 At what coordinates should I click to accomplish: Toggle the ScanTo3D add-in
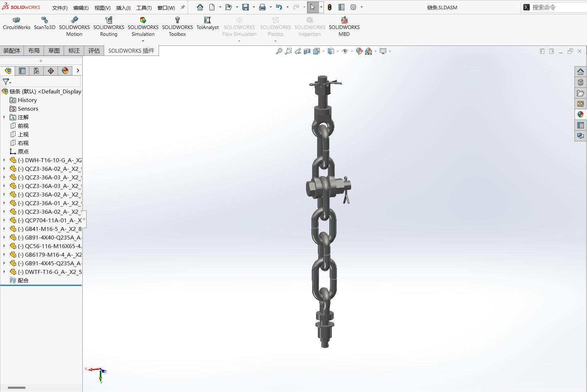[x=44, y=23]
